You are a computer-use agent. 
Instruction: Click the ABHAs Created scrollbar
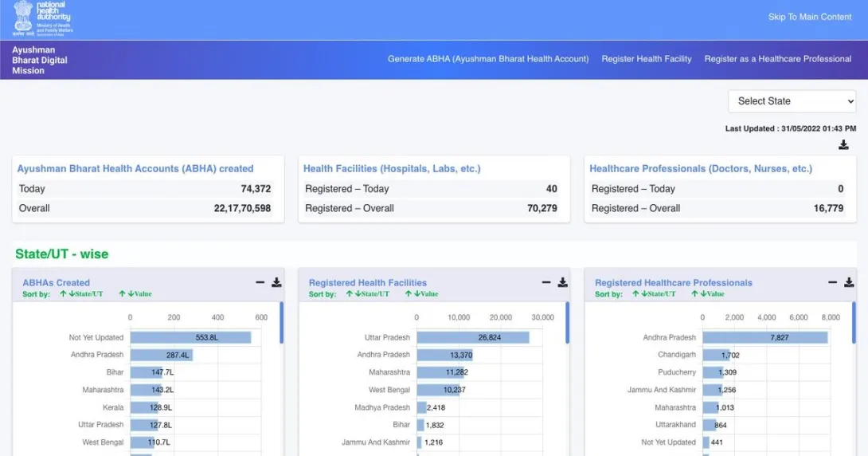tap(281, 323)
